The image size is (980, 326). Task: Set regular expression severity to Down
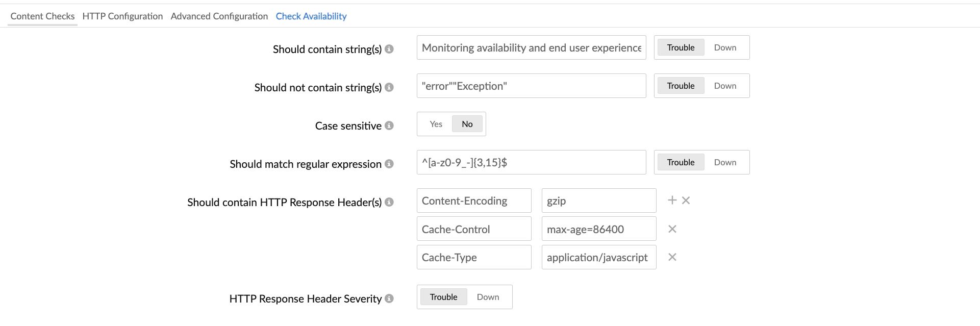click(724, 162)
